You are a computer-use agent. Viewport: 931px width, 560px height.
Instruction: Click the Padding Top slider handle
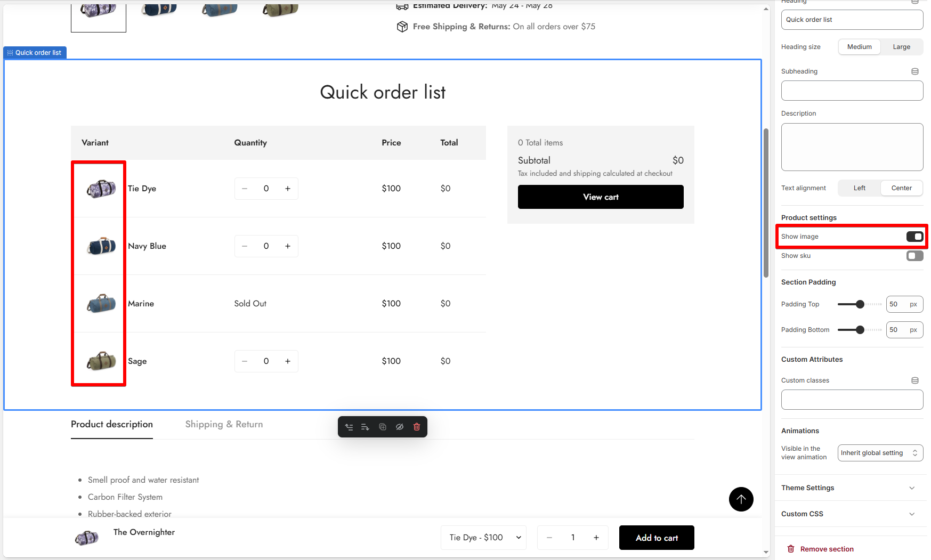click(860, 304)
